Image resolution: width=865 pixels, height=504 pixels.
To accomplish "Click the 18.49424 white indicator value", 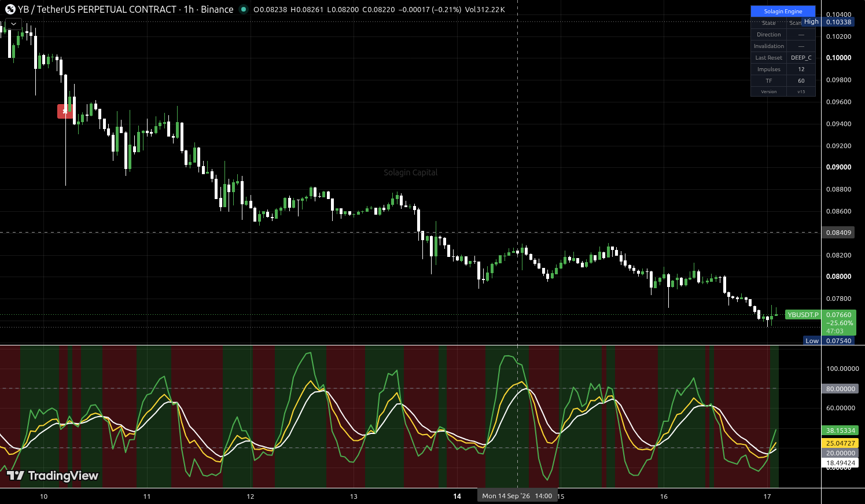I will [x=840, y=463].
